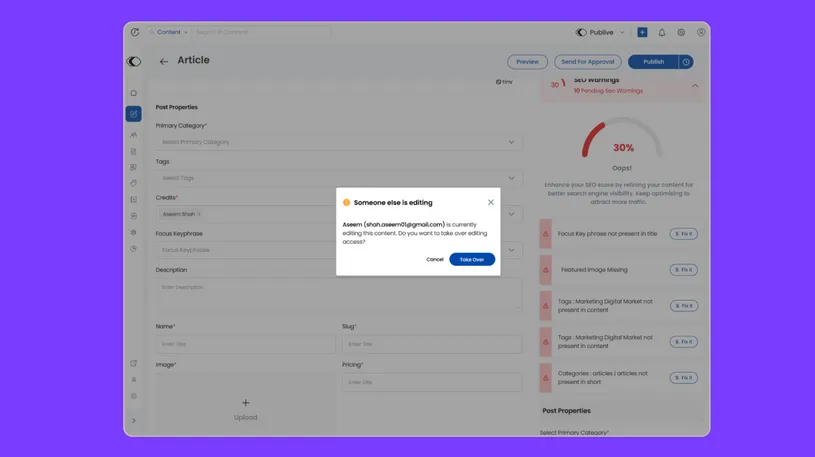Collapse the SEO Warnings panel
Image resolution: width=815 pixels, height=457 pixels.
pos(695,86)
